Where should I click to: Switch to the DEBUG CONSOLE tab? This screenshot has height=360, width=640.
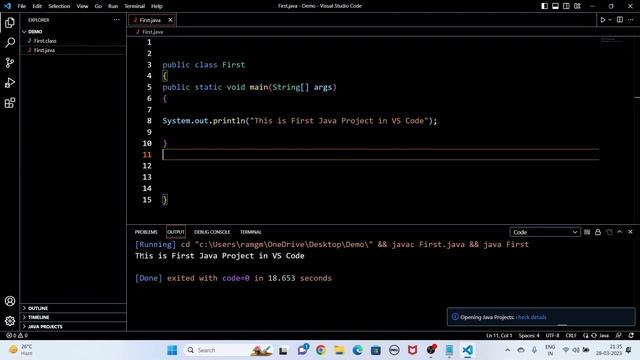pyautogui.click(x=212, y=232)
